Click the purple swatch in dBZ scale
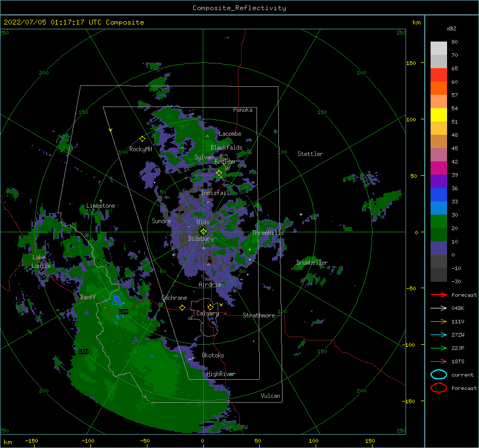The height and width of the screenshot is (448, 479). click(x=439, y=182)
